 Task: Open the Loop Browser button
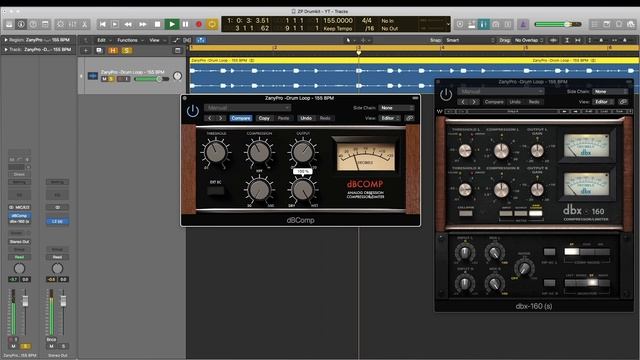coord(619,24)
